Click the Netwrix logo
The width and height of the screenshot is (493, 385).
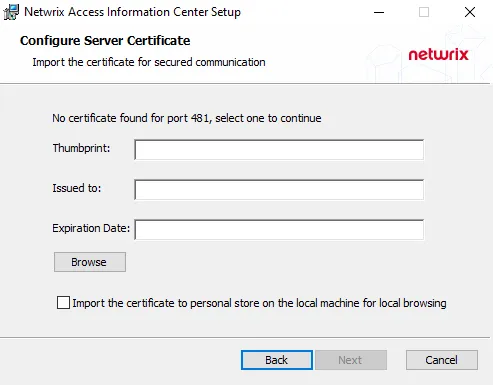(x=438, y=55)
